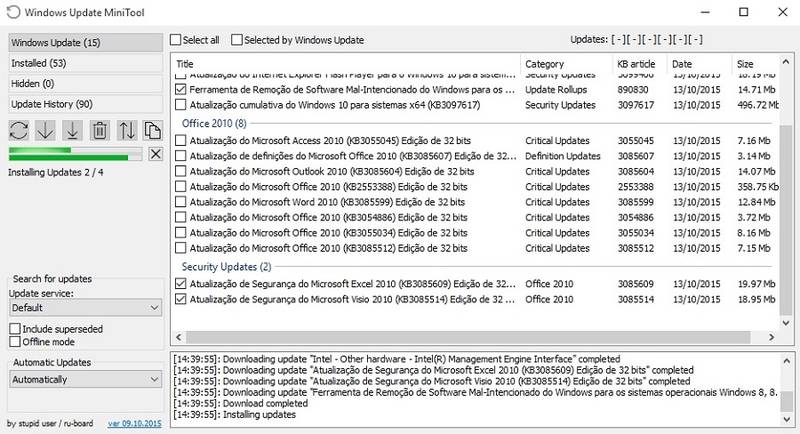Uncheck the Visio 2010 KB3085514 security update

[180, 299]
